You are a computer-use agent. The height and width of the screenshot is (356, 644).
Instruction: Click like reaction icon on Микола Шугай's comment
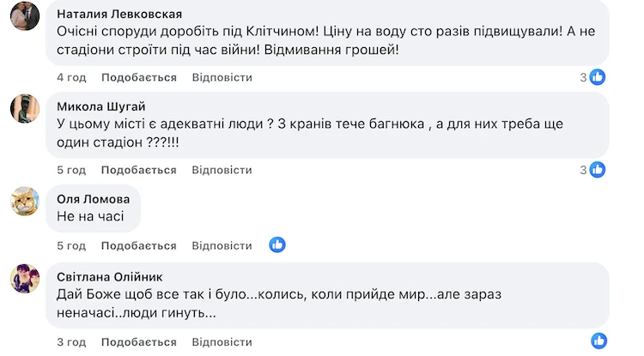[x=598, y=170]
